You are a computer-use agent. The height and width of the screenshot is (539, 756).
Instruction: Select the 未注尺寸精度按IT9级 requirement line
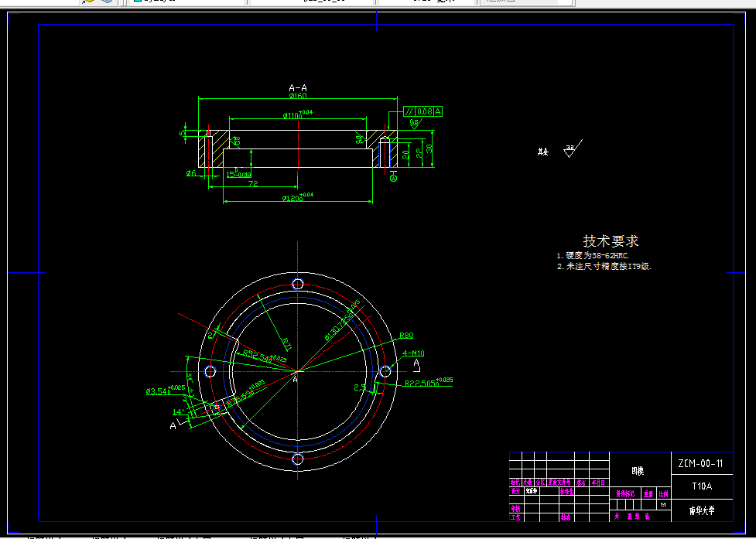pos(604,266)
